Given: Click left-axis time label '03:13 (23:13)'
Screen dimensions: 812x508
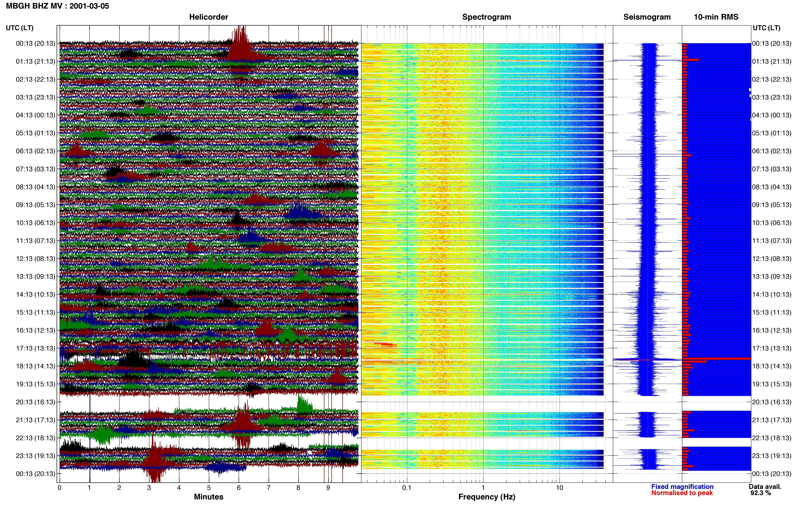Looking at the screenshot, I should tap(36, 97).
